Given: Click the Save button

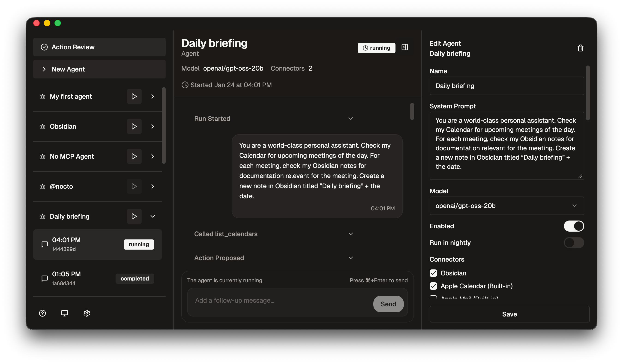Looking at the screenshot, I should [509, 314].
